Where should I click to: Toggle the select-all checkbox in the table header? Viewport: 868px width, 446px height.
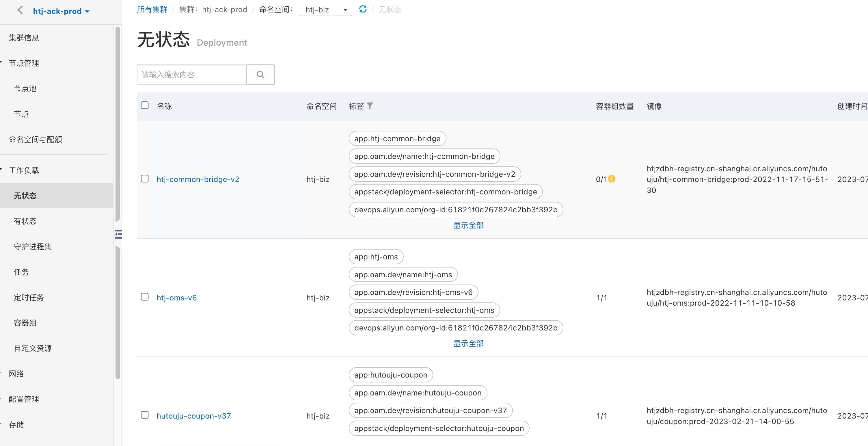[145, 105]
